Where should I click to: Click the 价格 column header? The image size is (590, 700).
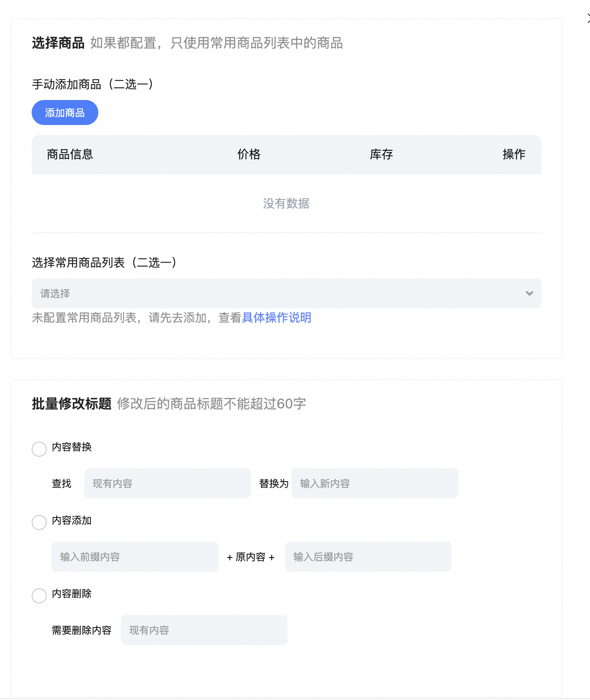tap(249, 154)
